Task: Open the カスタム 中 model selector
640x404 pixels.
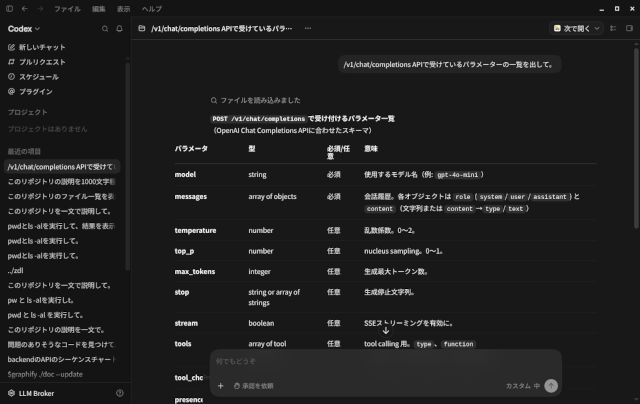Action: [523, 386]
